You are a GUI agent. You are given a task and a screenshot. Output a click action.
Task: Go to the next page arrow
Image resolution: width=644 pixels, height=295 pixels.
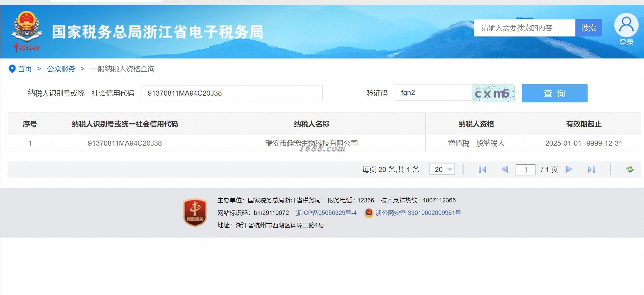pyautogui.click(x=569, y=169)
